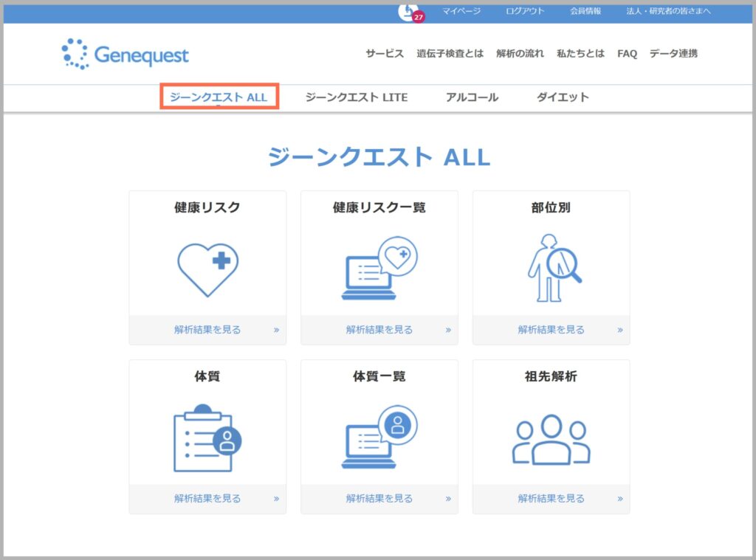Viewport: 756px width, 560px height.
Task: Click the 部位別 card title
Action: [x=551, y=208]
